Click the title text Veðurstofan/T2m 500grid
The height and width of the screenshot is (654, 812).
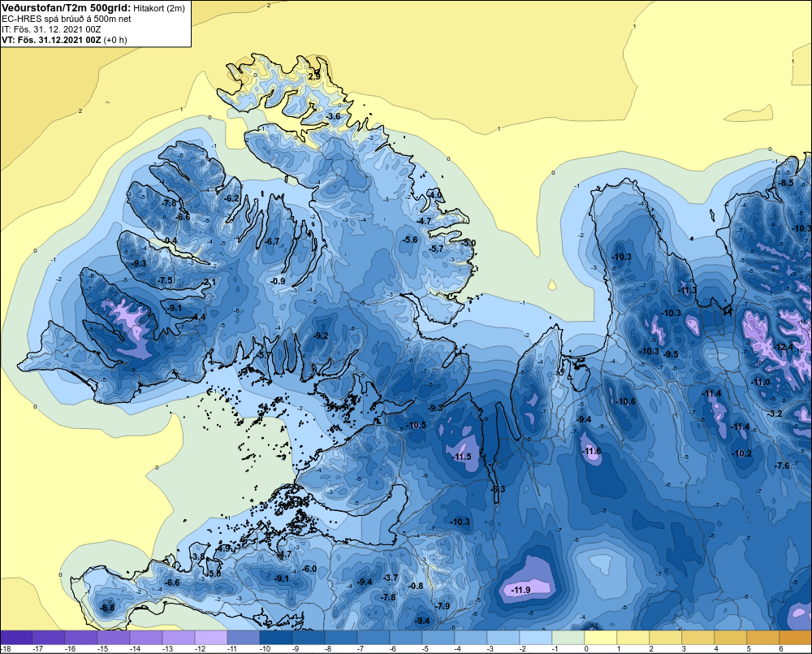[x=67, y=8]
